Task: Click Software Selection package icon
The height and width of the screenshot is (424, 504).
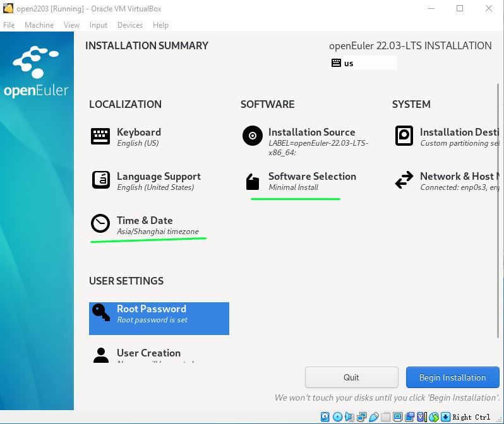Action: point(253,182)
